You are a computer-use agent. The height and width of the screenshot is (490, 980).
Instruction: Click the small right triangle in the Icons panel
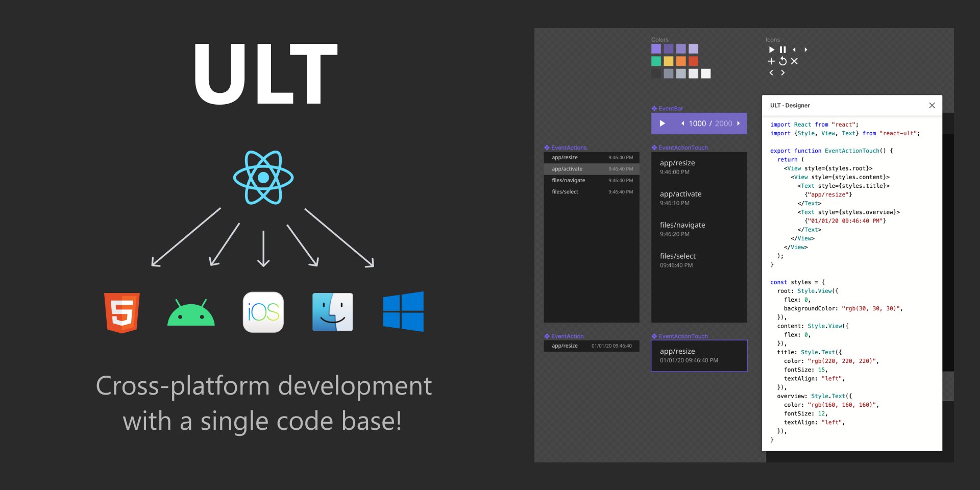[805, 50]
